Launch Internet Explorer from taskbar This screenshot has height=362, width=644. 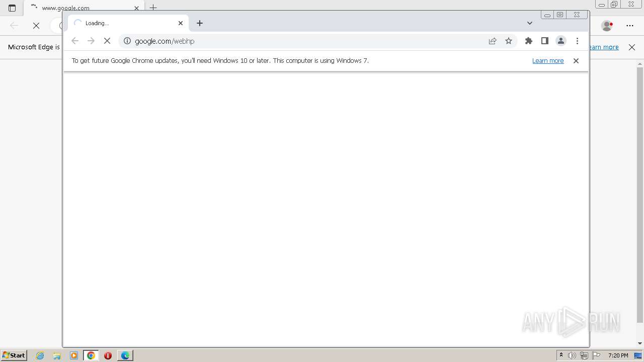click(40, 355)
